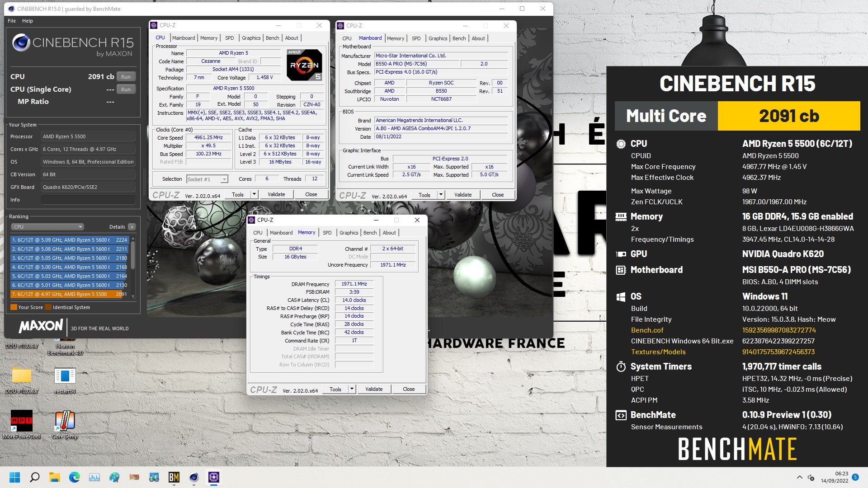The image size is (868, 488).
Task: Launch Microsoft Edge from taskbar
Action: pos(75,477)
